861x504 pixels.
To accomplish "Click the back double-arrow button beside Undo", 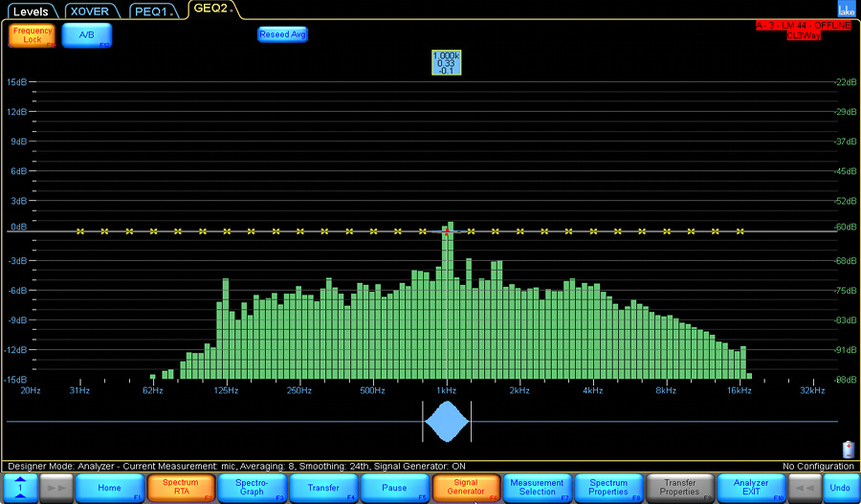I will coord(805,488).
